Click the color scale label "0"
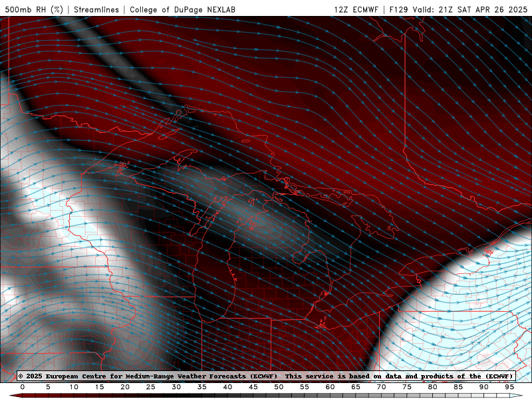 coord(23,387)
